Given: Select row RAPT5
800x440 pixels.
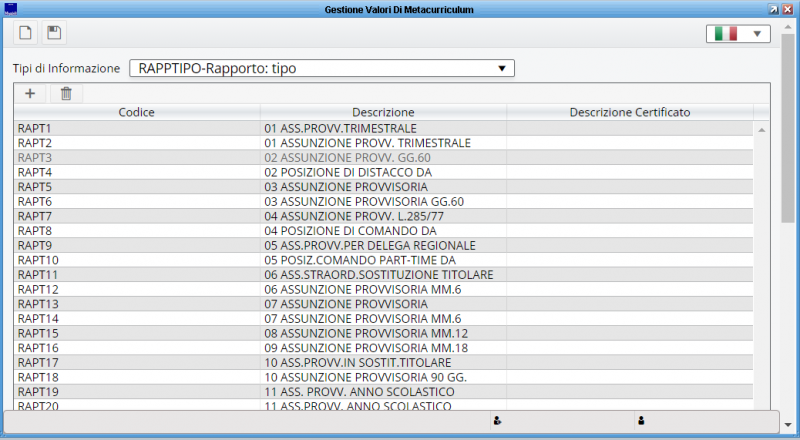Looking at the screenshot, I should [x=384, y=187].
